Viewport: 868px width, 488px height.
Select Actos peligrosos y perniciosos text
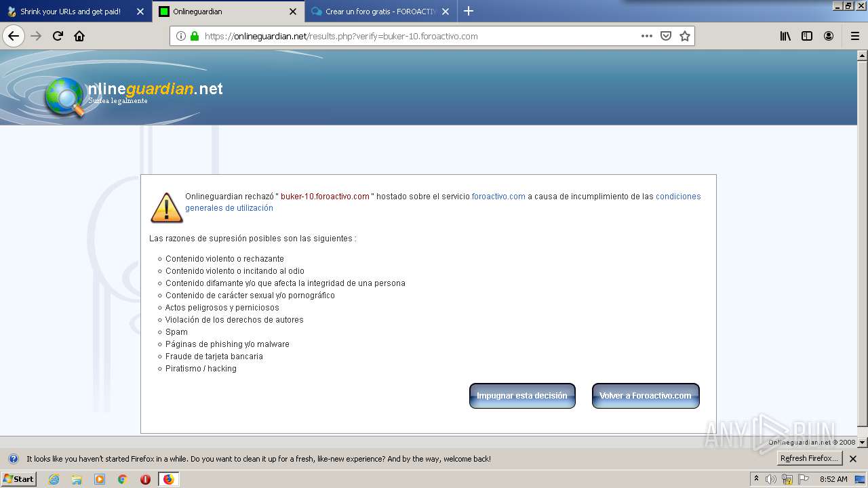[x=222, y=308]
